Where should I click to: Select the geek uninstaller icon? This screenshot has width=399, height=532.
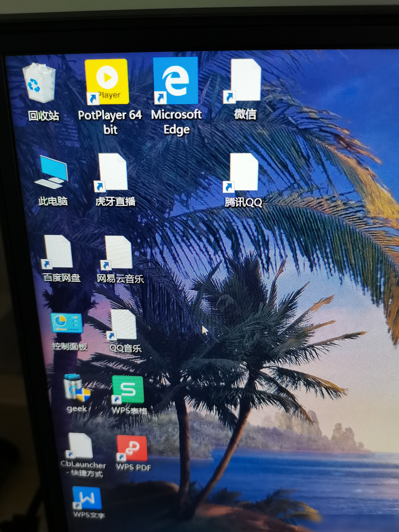77,388
